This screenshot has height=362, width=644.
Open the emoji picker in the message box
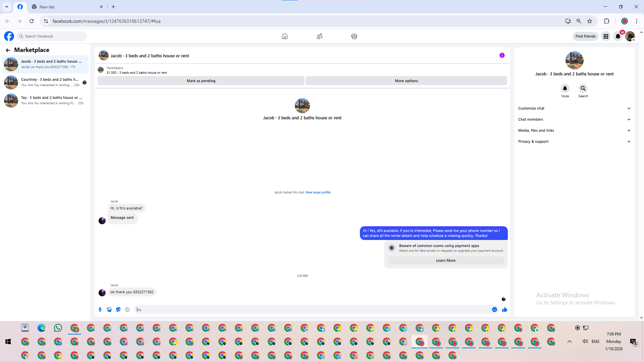[x=494, y=310]
